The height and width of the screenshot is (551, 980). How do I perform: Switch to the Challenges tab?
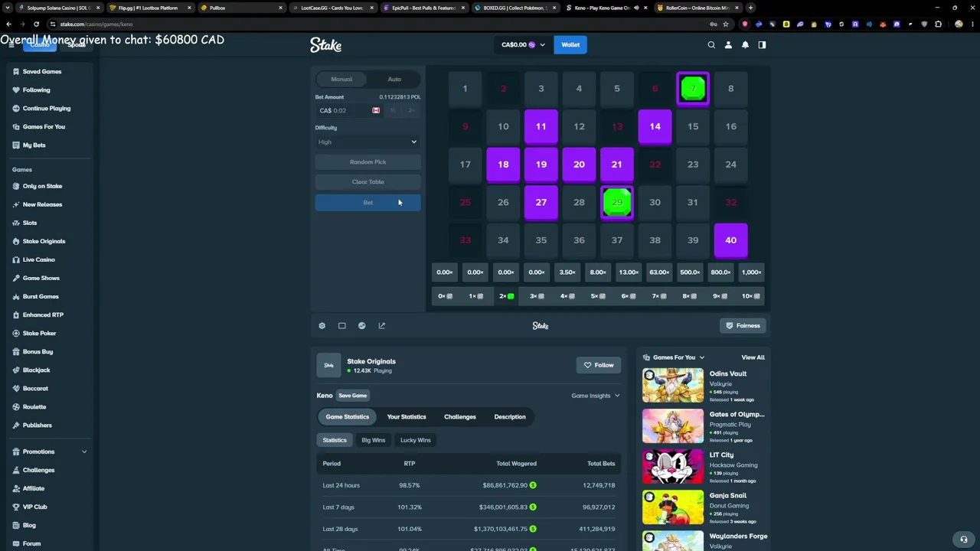coord(460,417)
